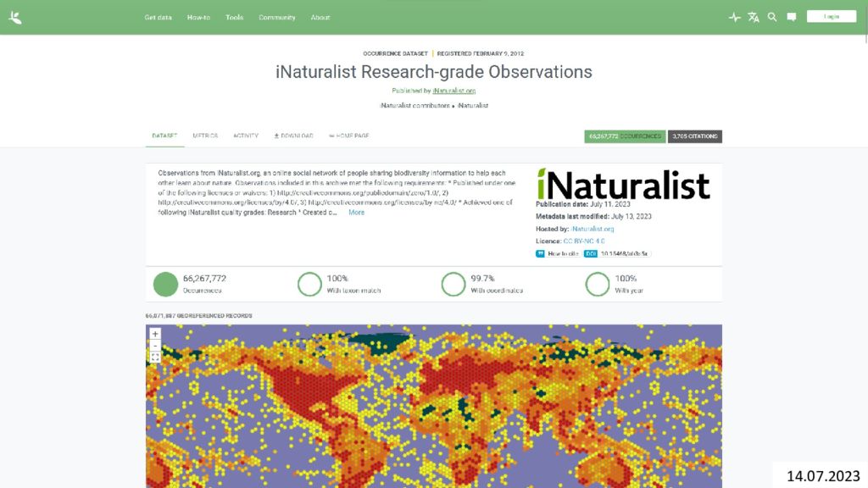Click the world occurrence density map

(x=434, y=406)
